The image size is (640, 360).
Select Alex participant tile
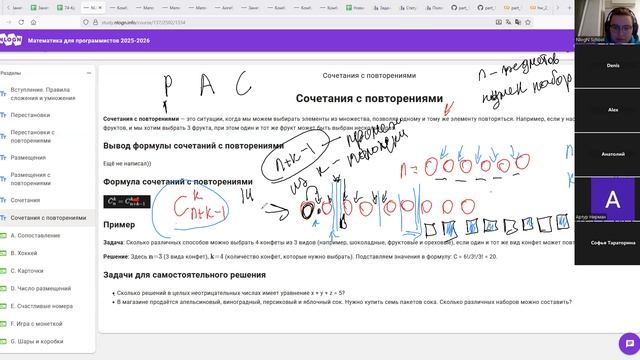pyautogui.click(x=607, y=109)
